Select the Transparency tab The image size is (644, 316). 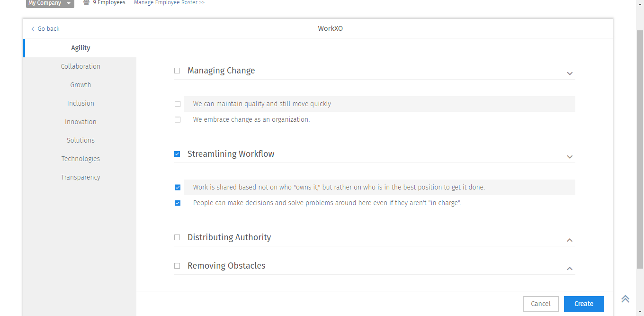click(x=80, y=177)
